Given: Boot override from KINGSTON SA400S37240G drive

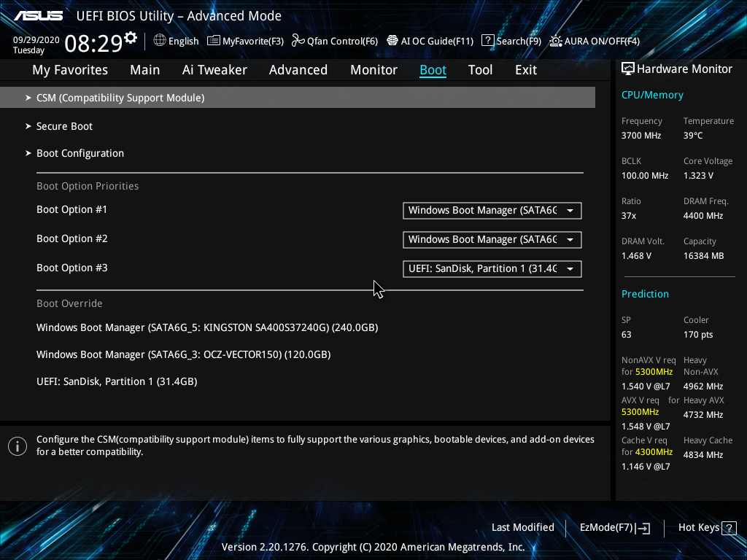Looking at the screenshot, I should (x=207, y=327).
